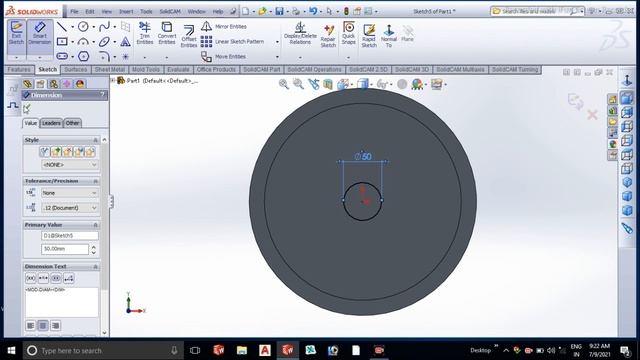
Task: Open Display/Delete Relations
Action: click(x=300, y=33)
